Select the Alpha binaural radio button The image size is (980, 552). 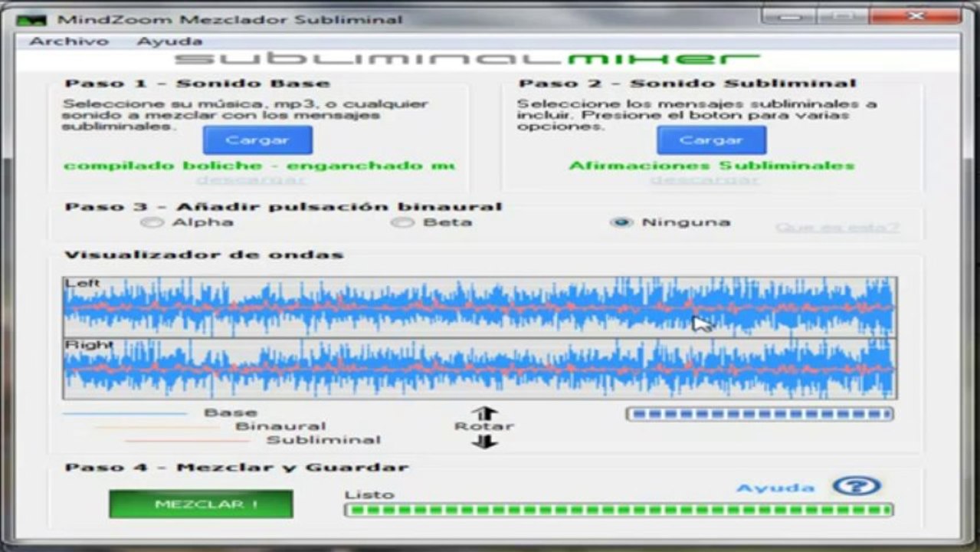(x=152, y=222)
